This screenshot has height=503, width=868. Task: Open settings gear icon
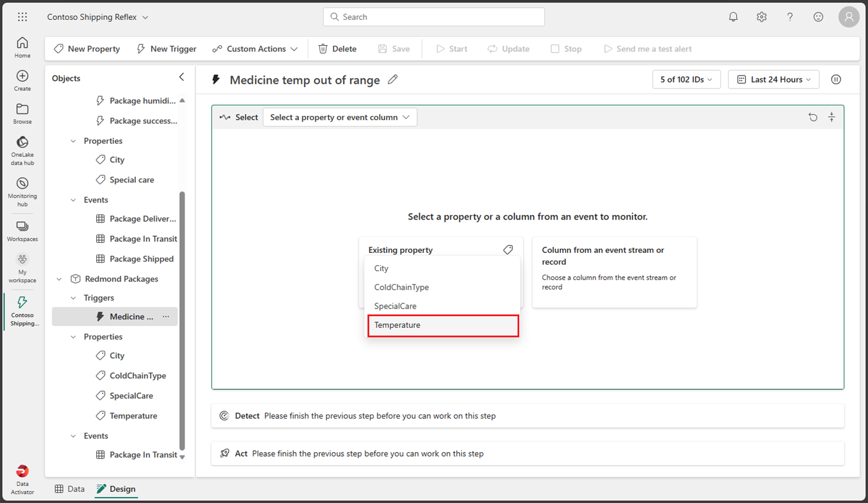pyautogui.click(x=761, y=17)
